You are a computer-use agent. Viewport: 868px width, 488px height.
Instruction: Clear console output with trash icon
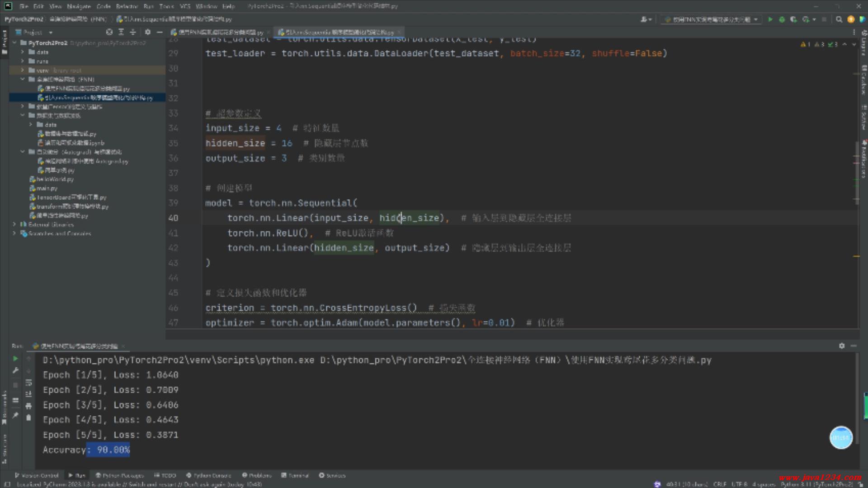pyautogui.click(x=28, y=418)
